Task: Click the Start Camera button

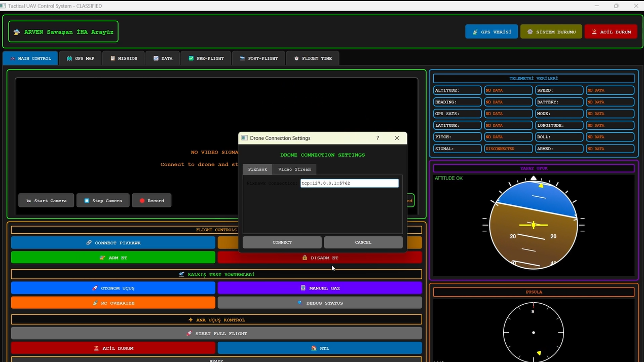Action: coord(46,201)
